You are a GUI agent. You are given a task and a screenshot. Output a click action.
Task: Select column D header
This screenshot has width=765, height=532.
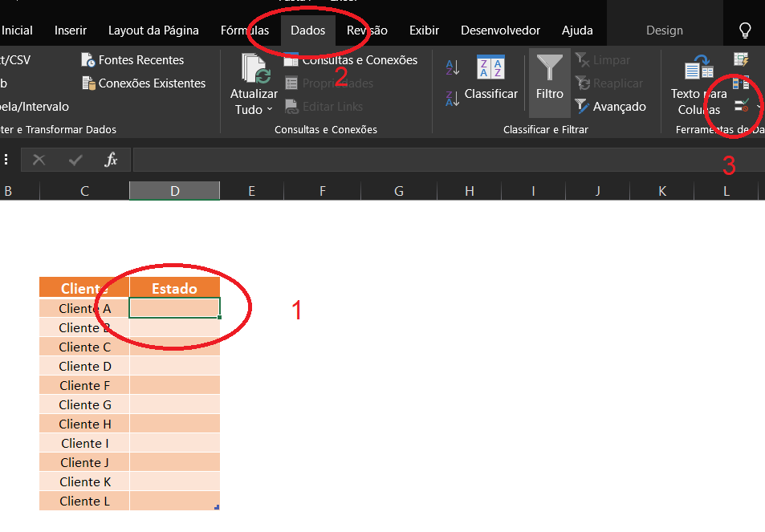point(175,191)
